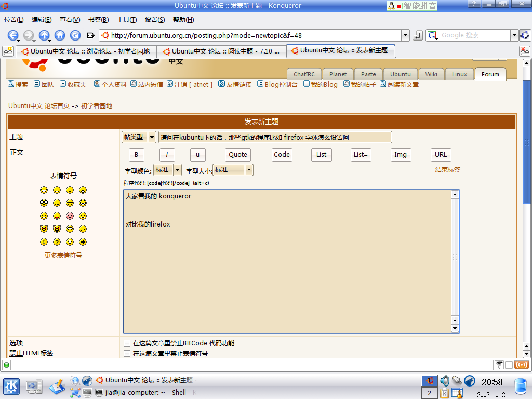
Task: Open the 更多表情符号 more emoticons link
Action: [x=63, y=256]
